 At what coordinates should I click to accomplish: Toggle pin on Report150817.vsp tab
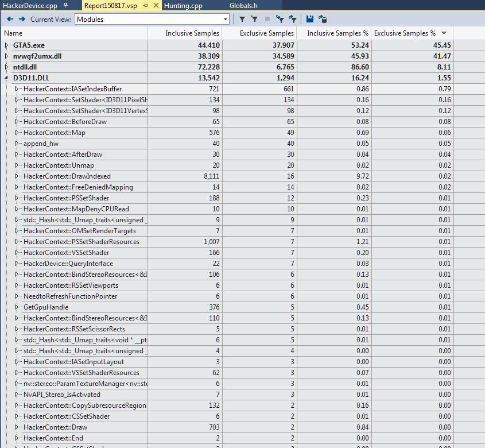pos(146,5)
